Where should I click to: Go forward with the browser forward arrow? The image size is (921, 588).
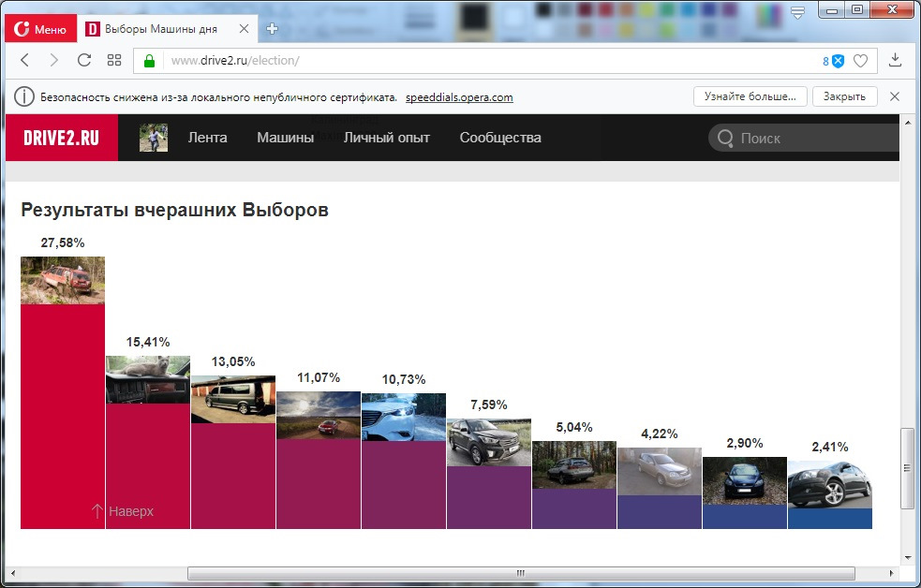pos(54,60)
